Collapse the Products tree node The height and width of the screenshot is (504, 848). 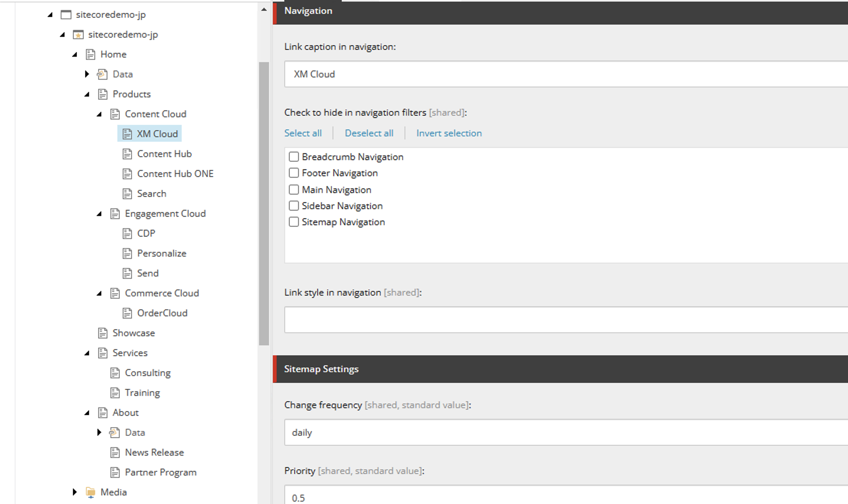(x=87, y=95)
